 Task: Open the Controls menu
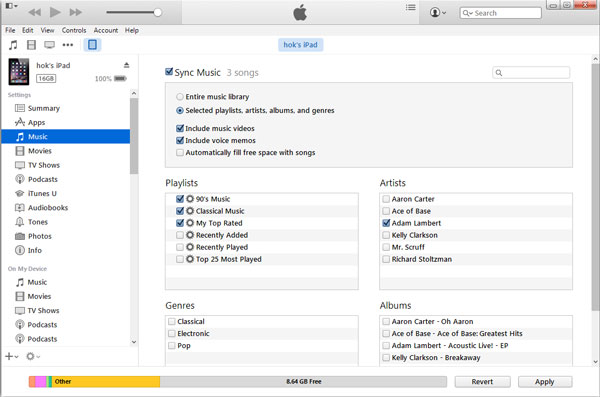pos(74,30)
